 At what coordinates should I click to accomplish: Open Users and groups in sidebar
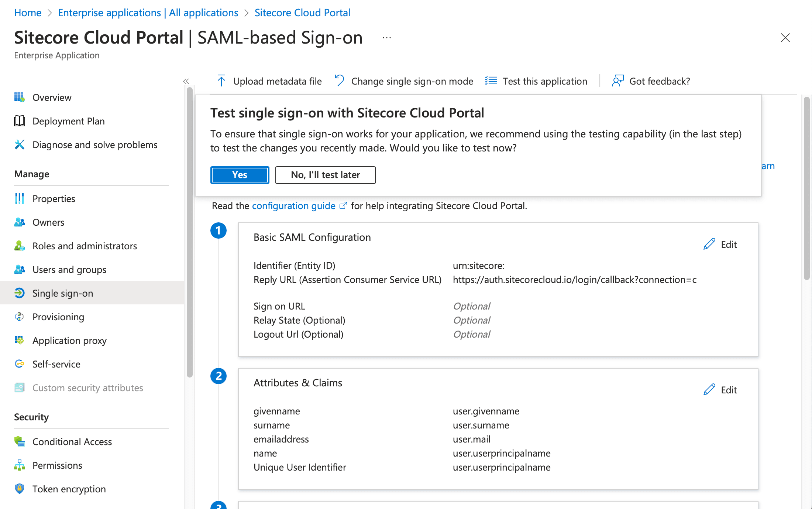69,270
